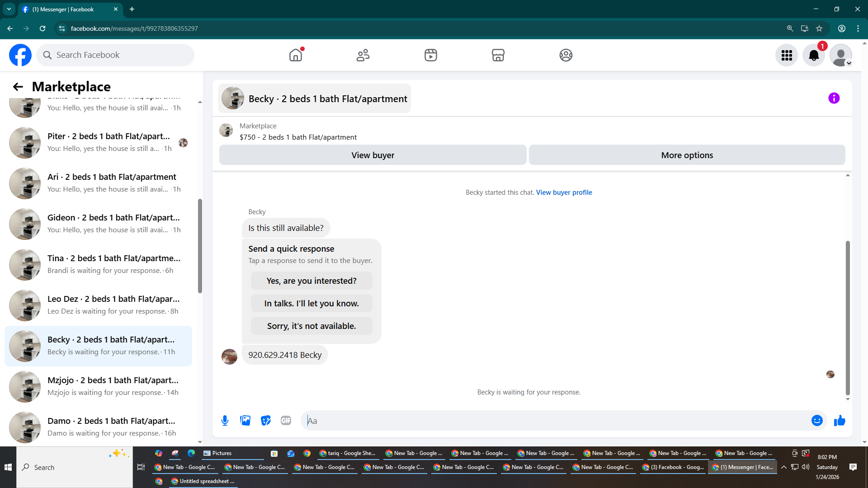Open the Marketplace storefront icon

tap(498, 55)
